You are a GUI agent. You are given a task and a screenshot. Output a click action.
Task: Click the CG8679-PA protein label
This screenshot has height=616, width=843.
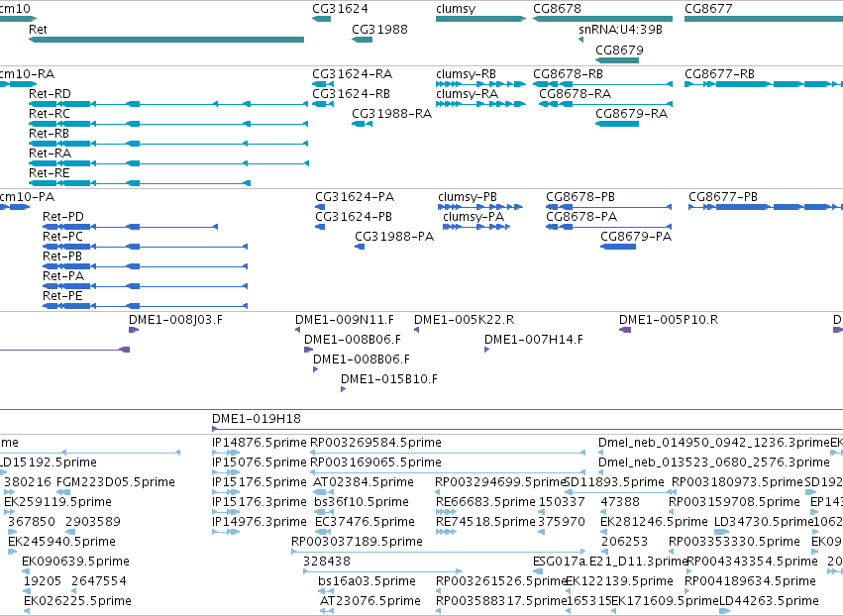pos(636,237)
